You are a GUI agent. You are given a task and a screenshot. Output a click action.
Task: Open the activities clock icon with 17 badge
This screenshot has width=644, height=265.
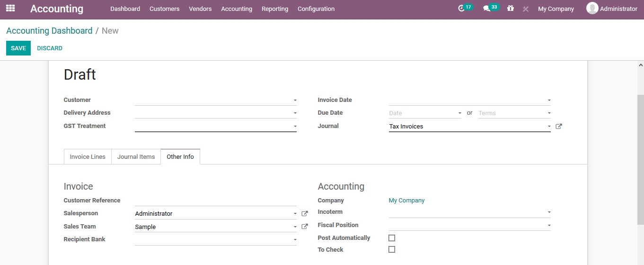click(x=462, y=9)
